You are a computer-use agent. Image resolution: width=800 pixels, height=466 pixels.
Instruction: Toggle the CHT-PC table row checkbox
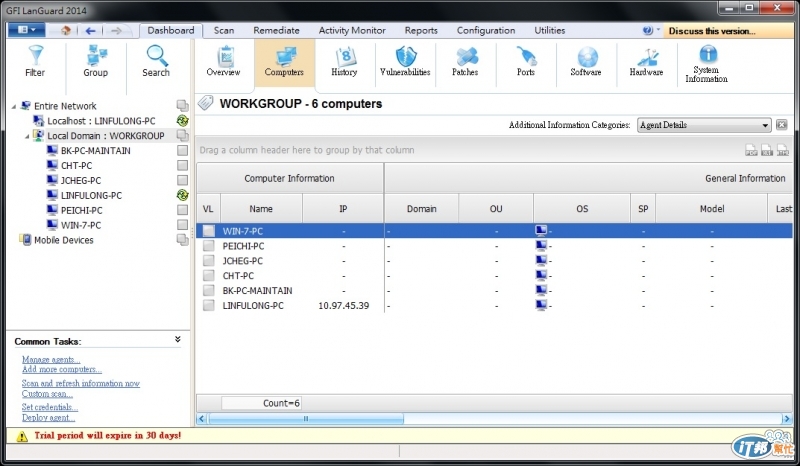tap(208, 276)
